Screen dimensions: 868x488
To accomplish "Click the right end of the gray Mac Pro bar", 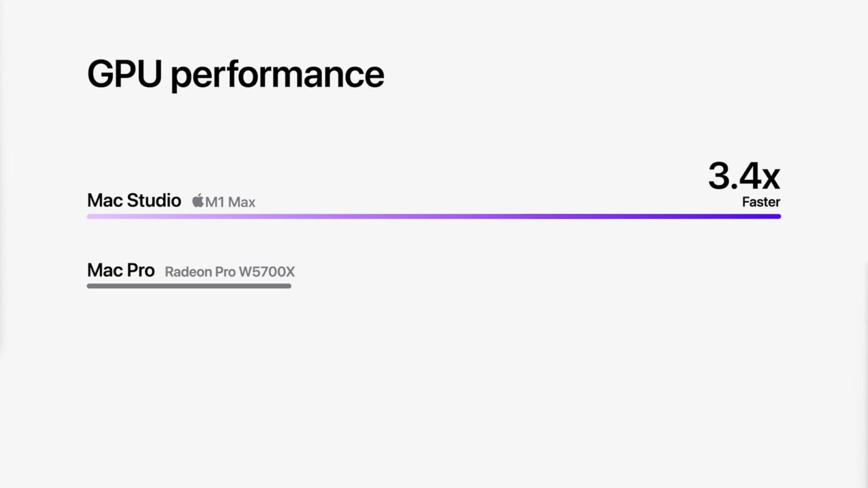I will coord(288,286).
